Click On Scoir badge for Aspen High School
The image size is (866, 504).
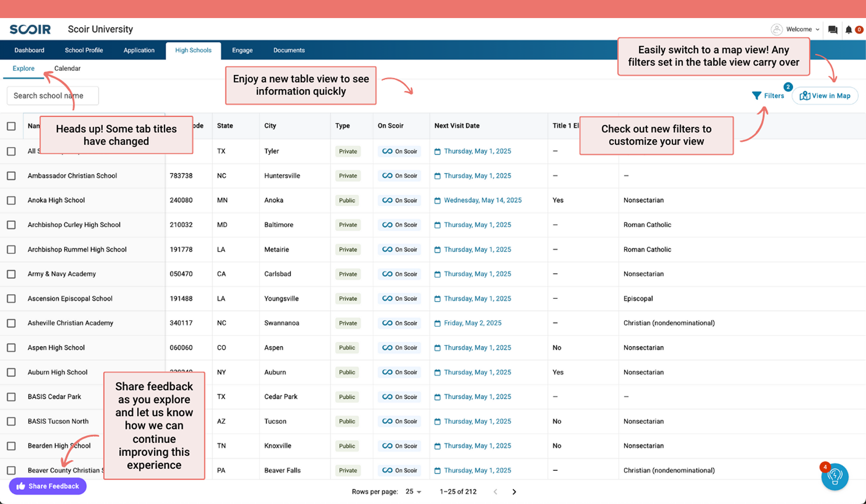pyautogui.click(x=400, y=347)
